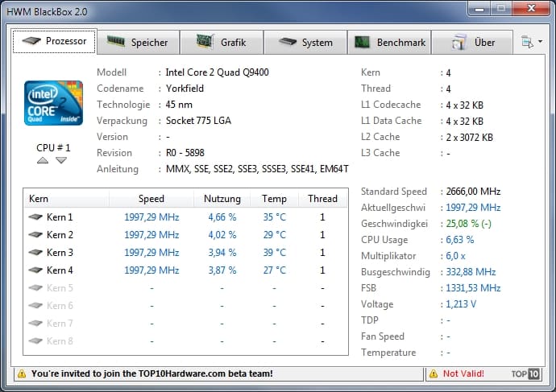The image size is (556, 392).
Task: Open the Über tab
Action: [472, 43]
